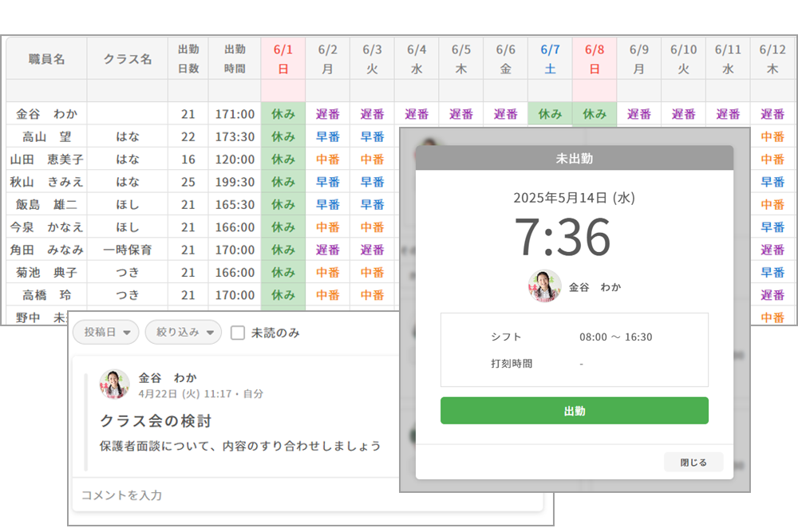Viewport: 798px width, 532px height.
Task: Click 金谷わか avatar in the post
Action: coord(114,384)
